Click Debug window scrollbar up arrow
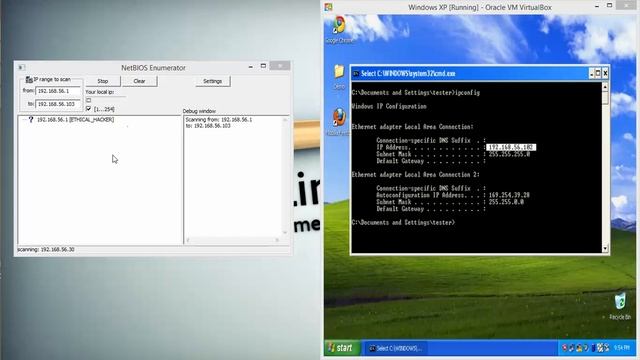The image size is (640, 360). tap(285, 120)
